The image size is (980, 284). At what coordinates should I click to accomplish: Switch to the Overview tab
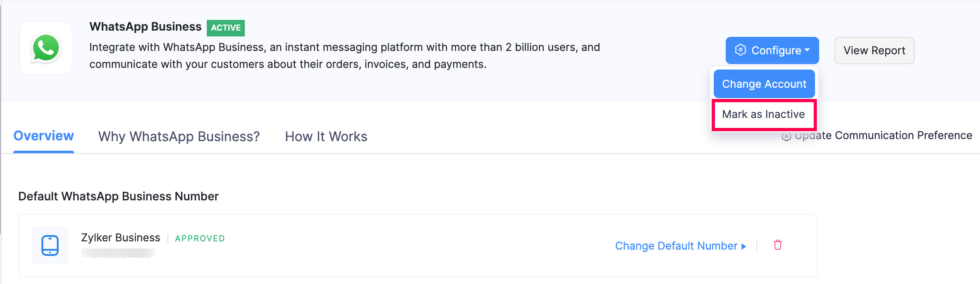coord(43,136)
